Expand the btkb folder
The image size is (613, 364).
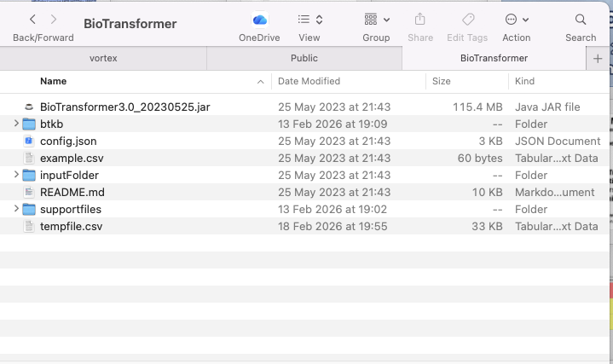[16, 124]
